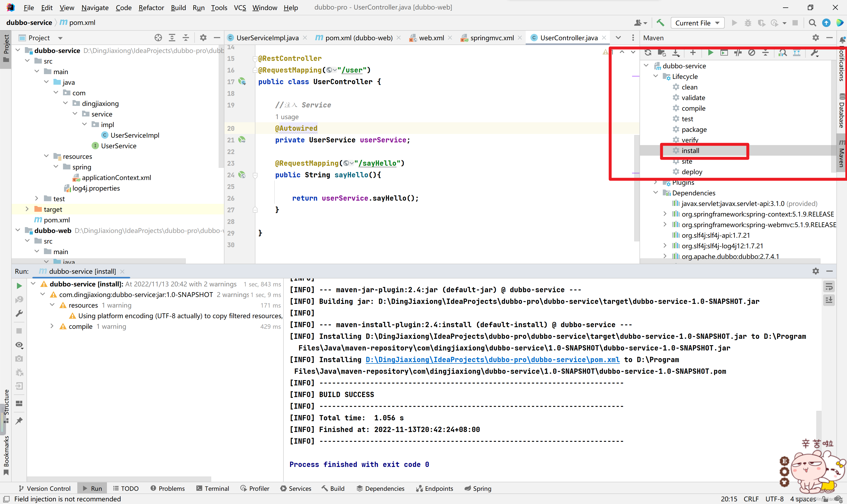Switch to UserServiceImpl.java tab

coord(267,38)
